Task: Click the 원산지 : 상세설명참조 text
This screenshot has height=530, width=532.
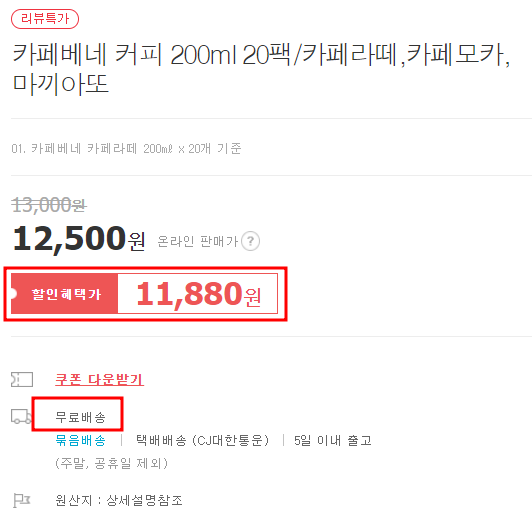Action: pos(119,500)
